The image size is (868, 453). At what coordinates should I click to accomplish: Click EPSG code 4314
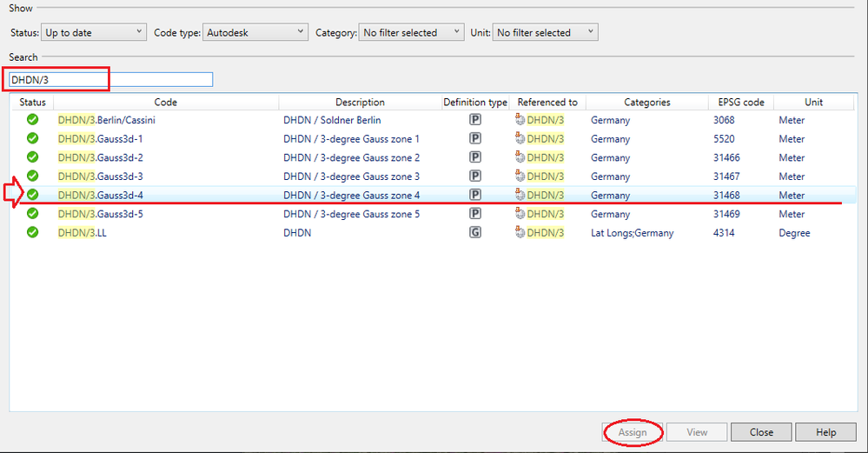tap(724, 233)
